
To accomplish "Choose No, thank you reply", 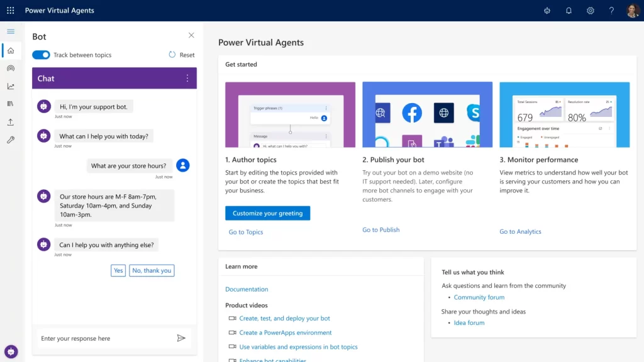I will tap(152, 271).
